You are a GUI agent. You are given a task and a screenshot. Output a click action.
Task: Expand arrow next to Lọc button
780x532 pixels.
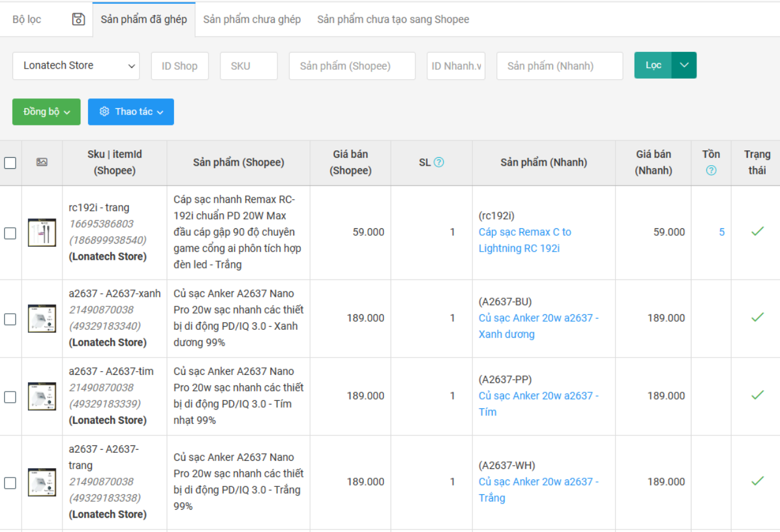(684, 65)
